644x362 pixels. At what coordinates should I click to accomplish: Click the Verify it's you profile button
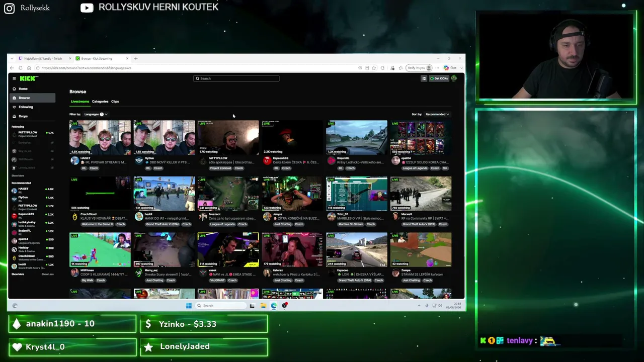pyautogui.click(x=420, y=68)
